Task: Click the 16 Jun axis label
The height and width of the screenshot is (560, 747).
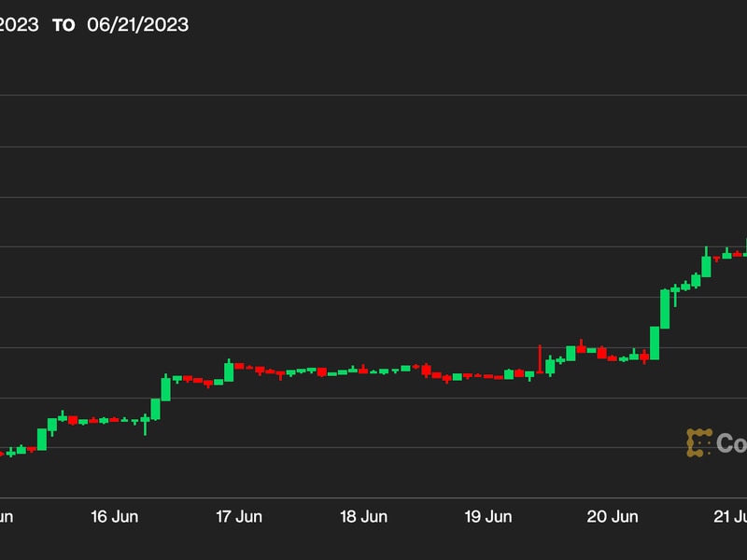Action: [114, 517]
